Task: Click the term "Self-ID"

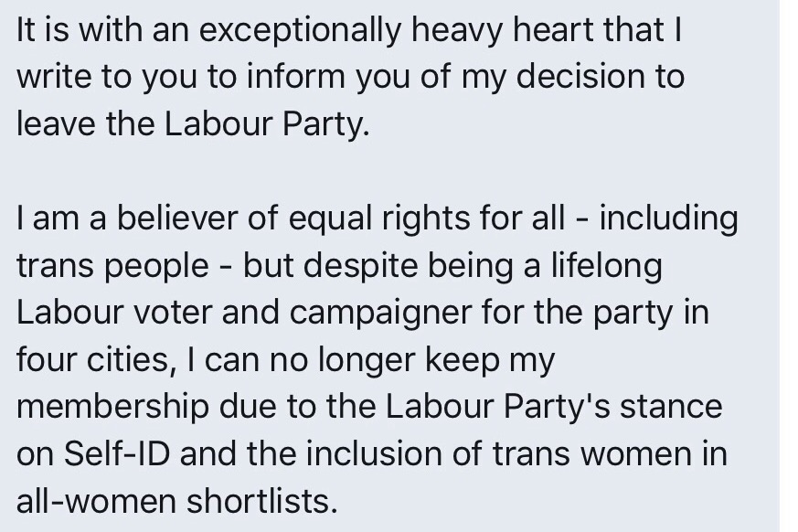Action: [116, 453]
